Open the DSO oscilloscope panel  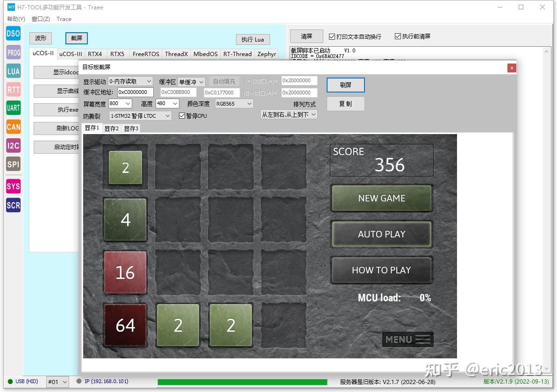pyautogui.click(x=13, y=33)
